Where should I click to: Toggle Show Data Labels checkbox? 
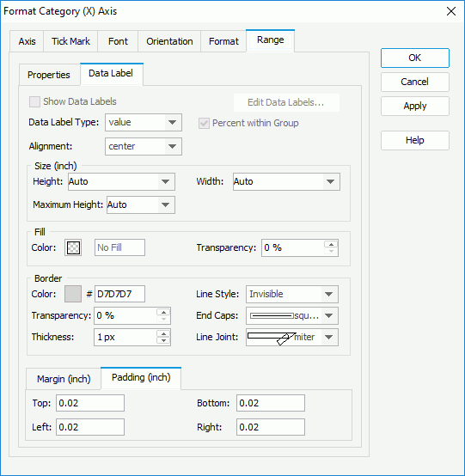tap(34, 101)
